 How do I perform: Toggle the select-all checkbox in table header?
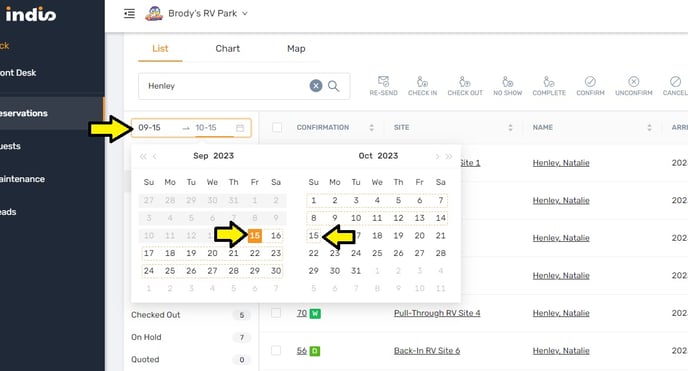pos(277,127)
